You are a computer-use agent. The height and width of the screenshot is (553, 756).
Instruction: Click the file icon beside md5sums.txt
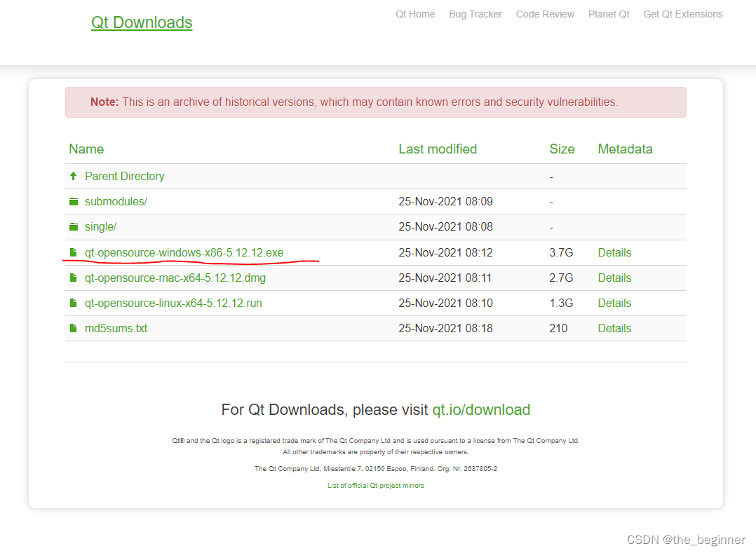(x=73, y=329)
